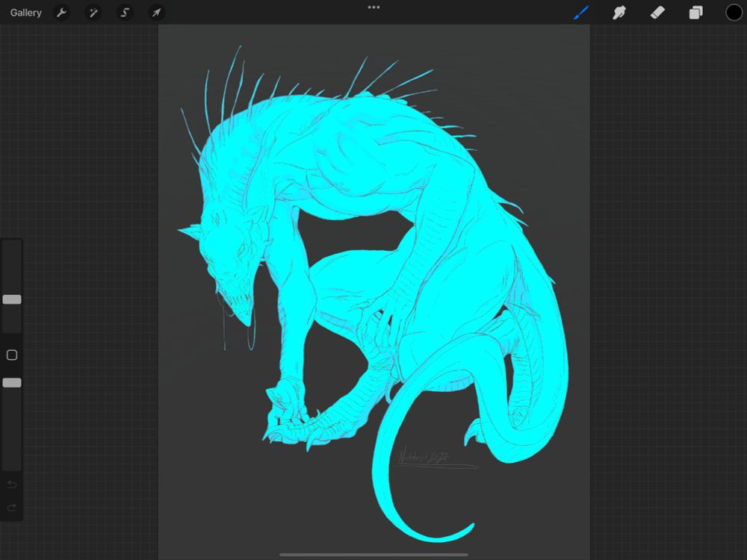Open the Adjustments magic wand menu
The image size is (747, 560).
click(93, 13)
